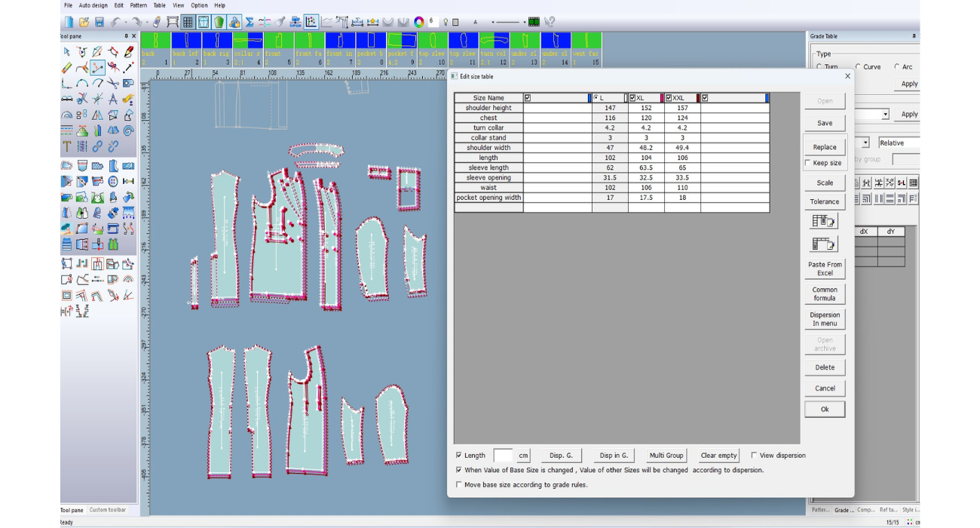The width and height of the screenshot is (980, 528).
Task: Click the Multi Group button
Action: click(x=666, y=456)
